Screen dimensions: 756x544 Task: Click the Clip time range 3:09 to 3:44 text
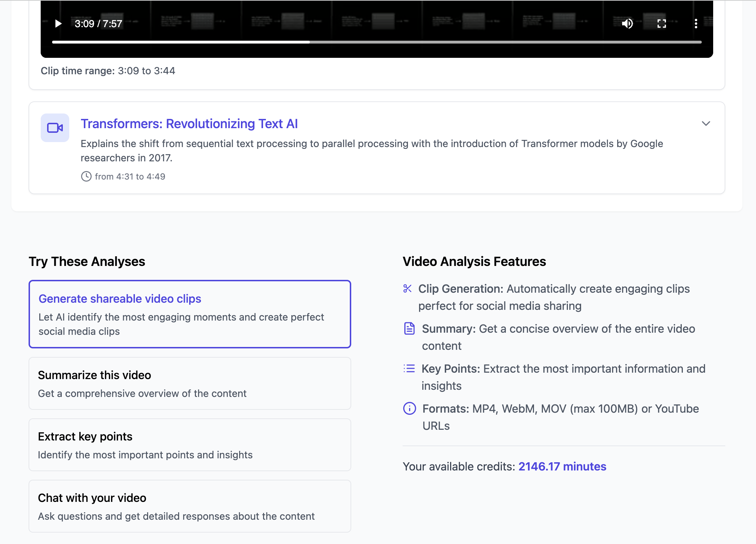point(108,71)
